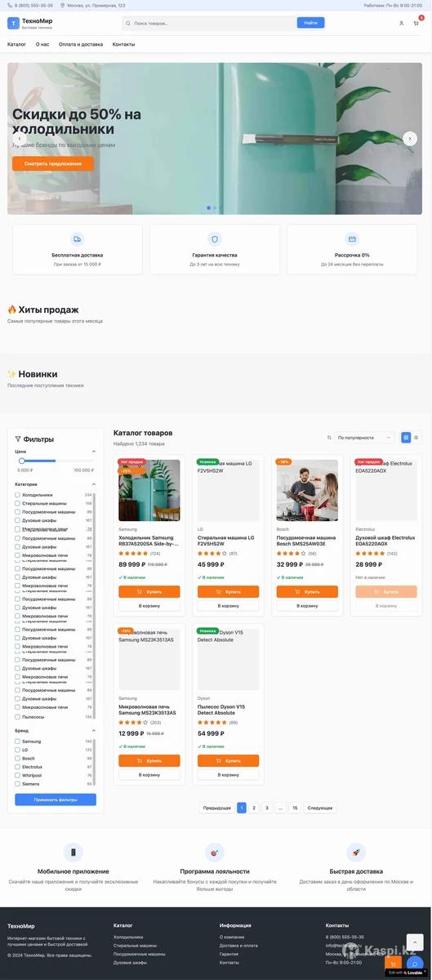Image resolution: width=432 pixels, height=980 pixels.
Task: Click Применить фильтры button
Action: [56, 800]
